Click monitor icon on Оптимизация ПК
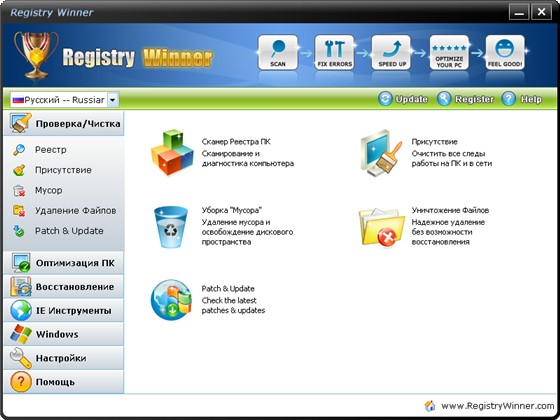This screenshot has height=420, width=560. pyautogui.click(x=21, y=263)
